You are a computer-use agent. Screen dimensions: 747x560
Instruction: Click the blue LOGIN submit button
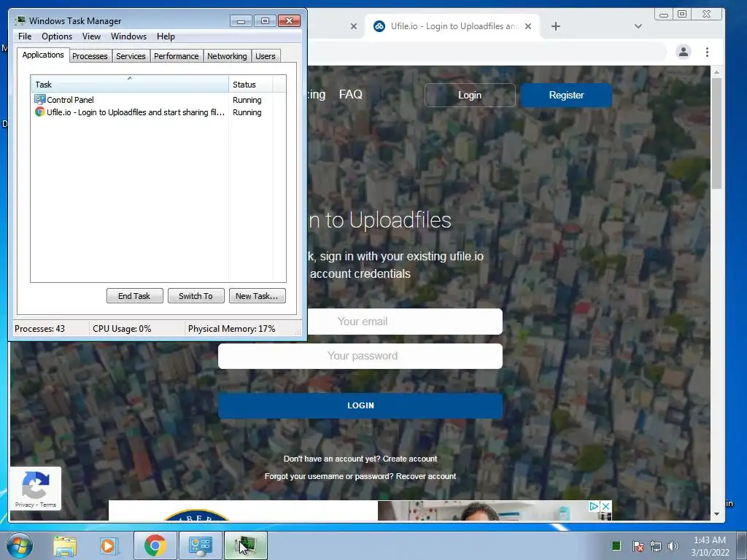pyautogui.click(x=360, y=405)
